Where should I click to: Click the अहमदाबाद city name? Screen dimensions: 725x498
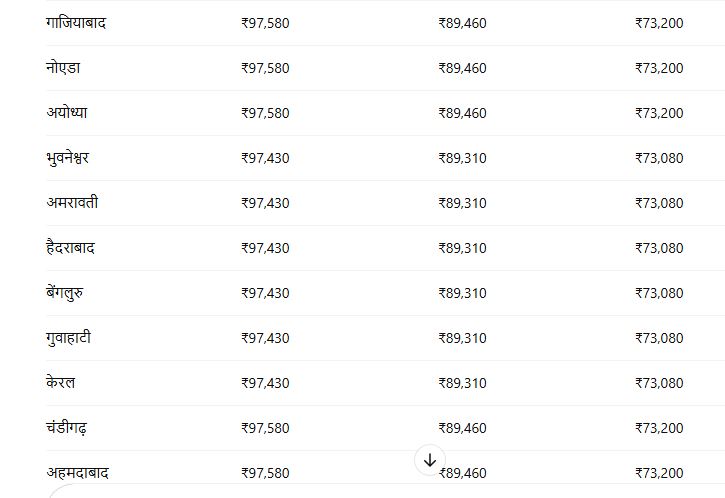(77, 473)
